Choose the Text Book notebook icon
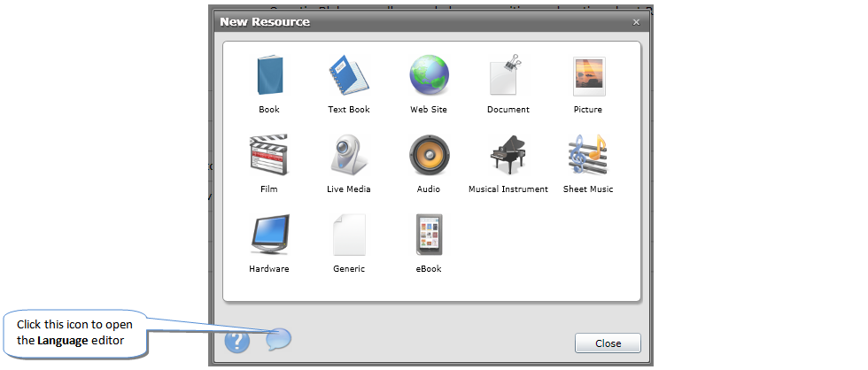 point(348,75)
